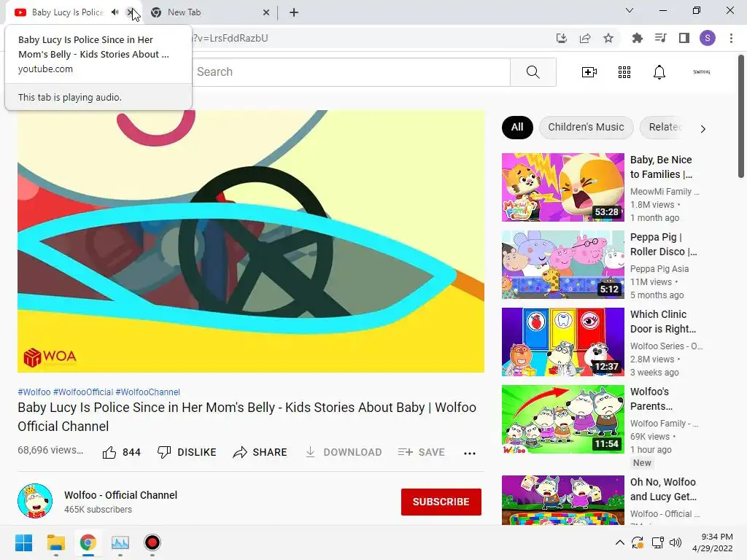Screen dimensions: 747x560
Task: Toggle the Chrome side panel icon
Action: coord(684,38)
